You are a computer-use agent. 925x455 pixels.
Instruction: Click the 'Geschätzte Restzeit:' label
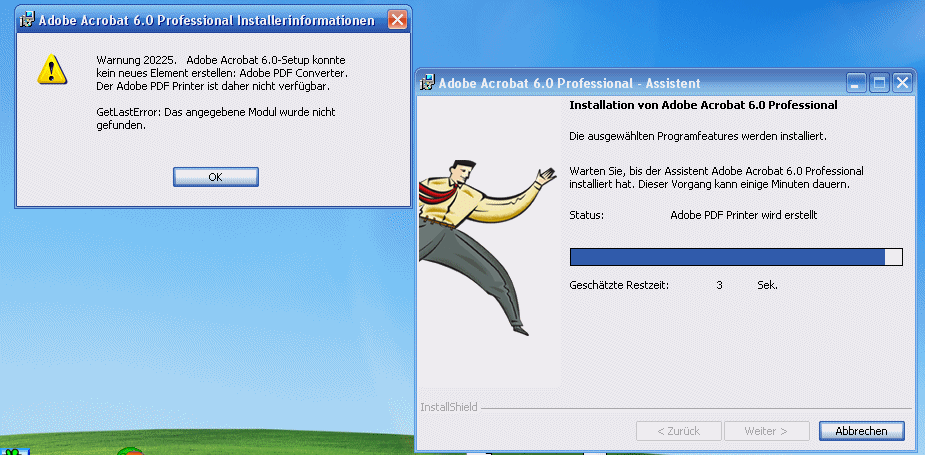point(619,285)
